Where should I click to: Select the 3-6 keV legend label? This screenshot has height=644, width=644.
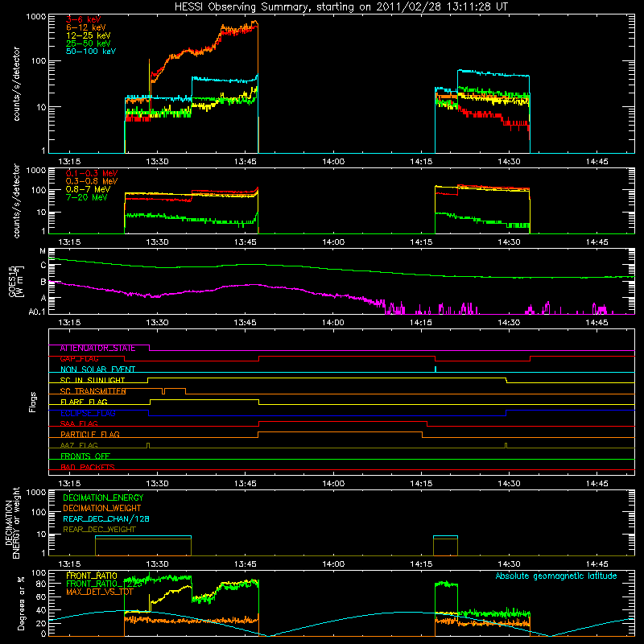point(83,19)
